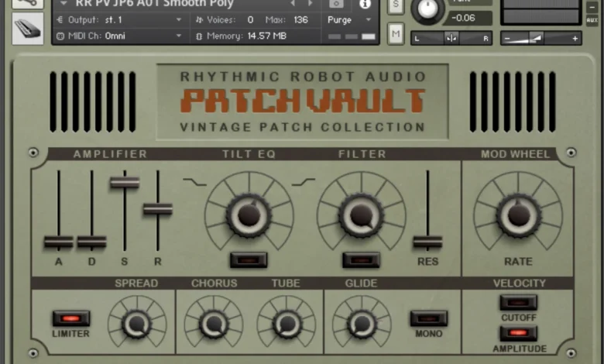Click the RES slider handle
Viewport: 604px width, 364px height.
pyautogui.click(x=427, y=242)
